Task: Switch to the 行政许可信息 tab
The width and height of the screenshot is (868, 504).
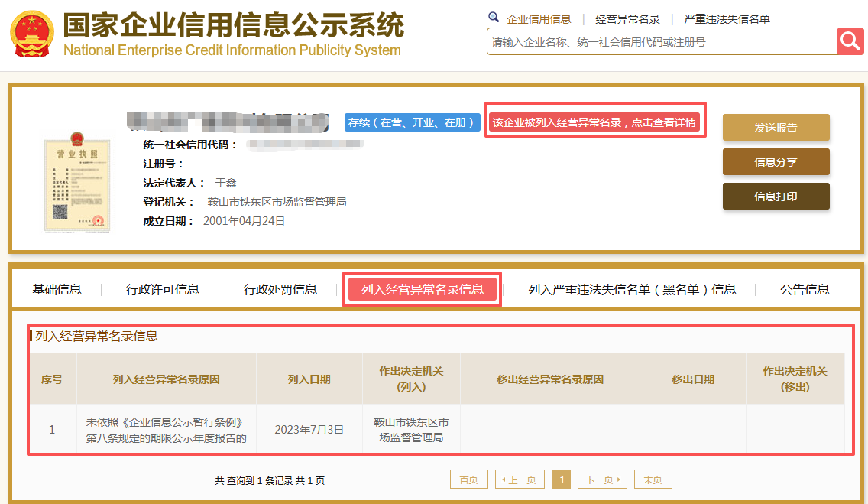Action: pos(163,289)
